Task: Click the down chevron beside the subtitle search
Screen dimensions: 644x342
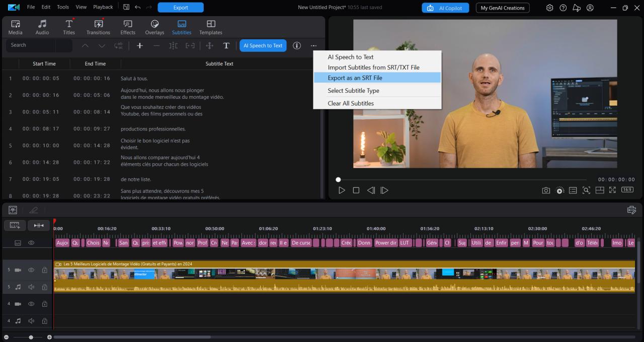Action: [102, 45]
